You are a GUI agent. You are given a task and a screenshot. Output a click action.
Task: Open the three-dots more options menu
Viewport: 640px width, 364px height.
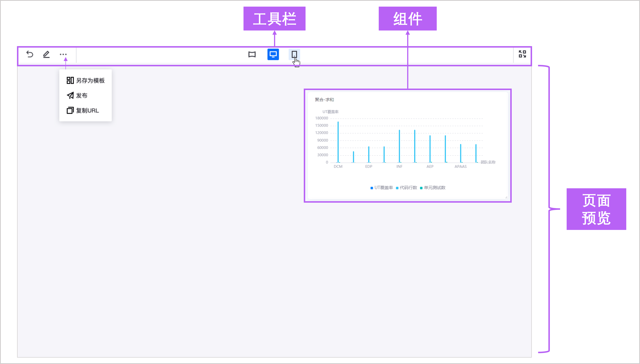tap(63, 54)
